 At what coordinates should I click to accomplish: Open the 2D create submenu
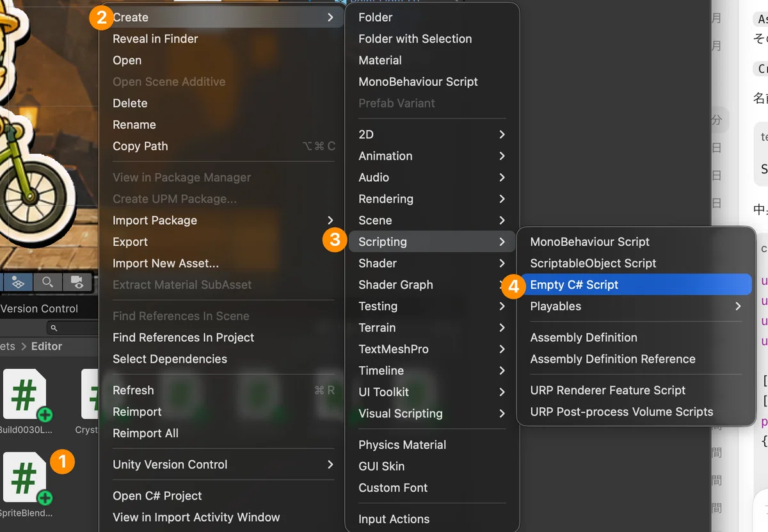(432, 134)
